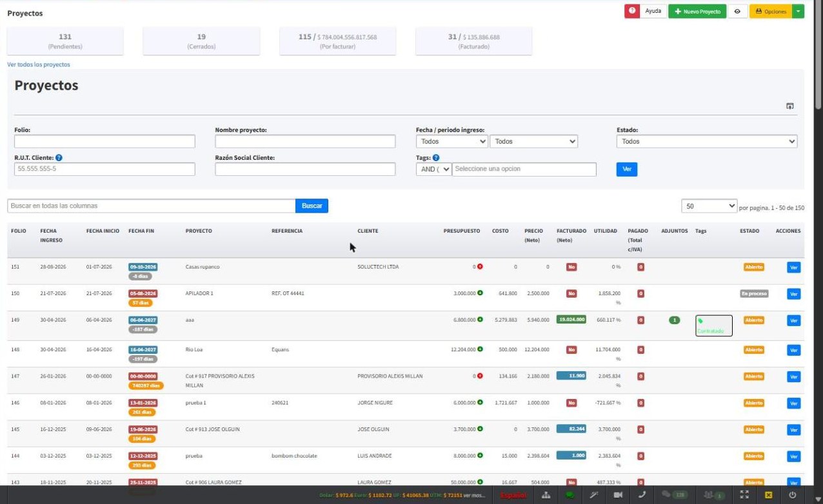This screenshot has width=823, height=504.
Task: Click the Tags help info icon
Action: [436, 157]
